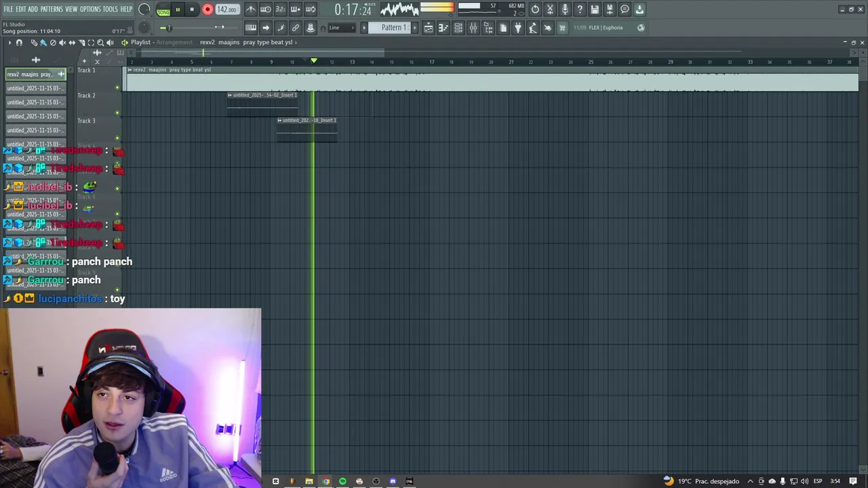Enable typing keyboard to piano icon
The height and width of the screenshot is (488, 868).
pyautogui.click(x=251, y=28)
